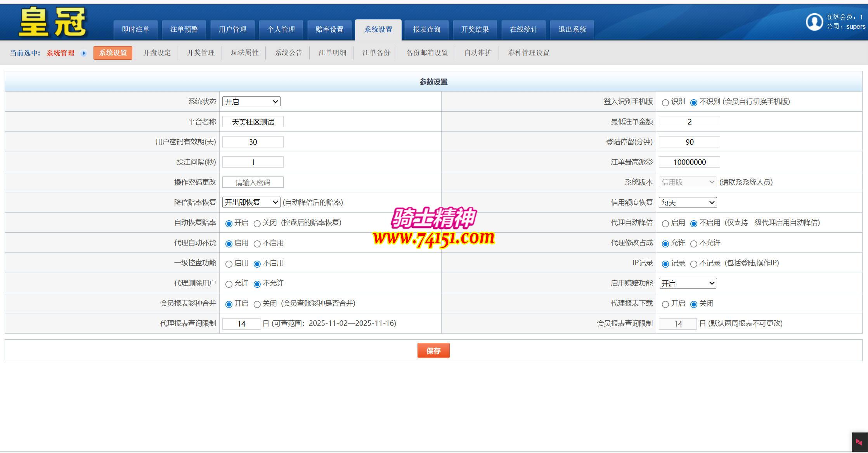
Task: Click the arrow indicator beside 系统管理
Action: click(84, 54)
